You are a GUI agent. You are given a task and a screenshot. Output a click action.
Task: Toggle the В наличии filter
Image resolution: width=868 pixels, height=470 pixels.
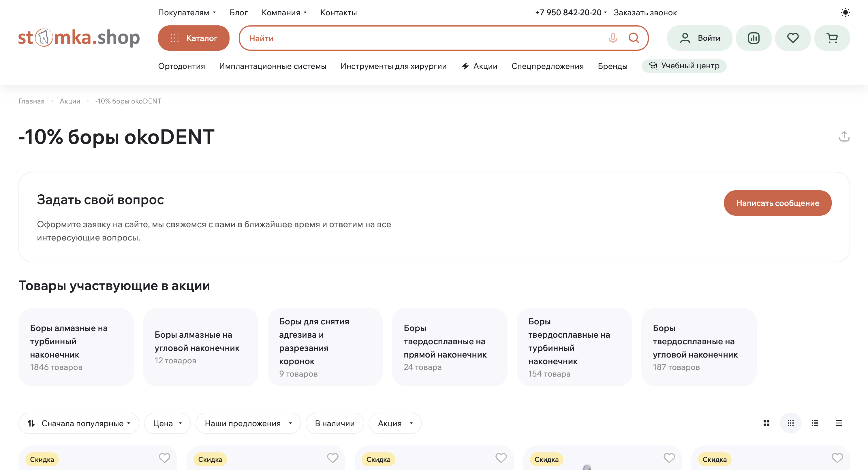tap(335, 423)
